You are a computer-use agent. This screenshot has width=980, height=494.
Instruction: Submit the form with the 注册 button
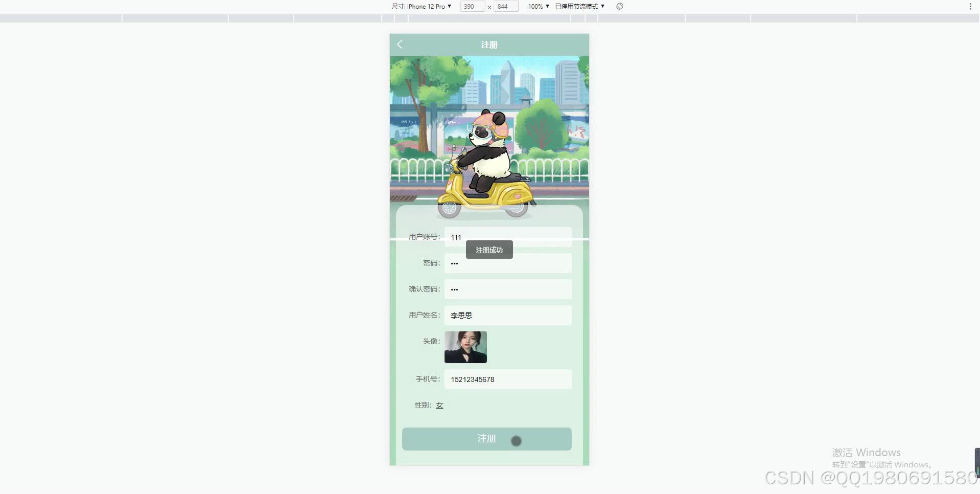[486, 439]
